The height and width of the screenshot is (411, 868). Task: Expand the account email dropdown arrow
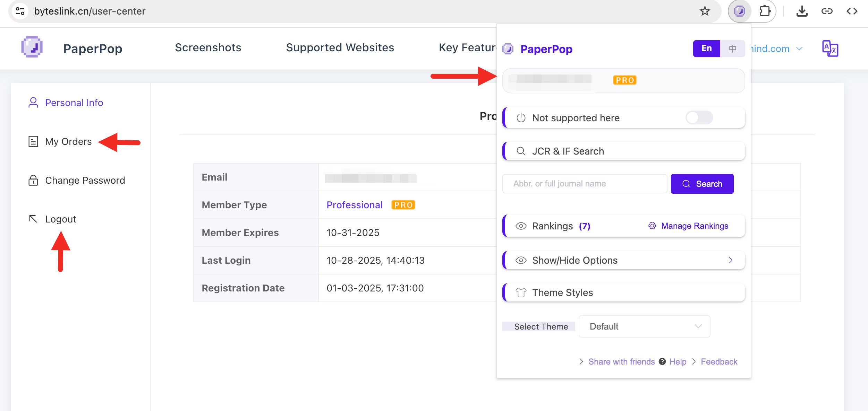799,49
